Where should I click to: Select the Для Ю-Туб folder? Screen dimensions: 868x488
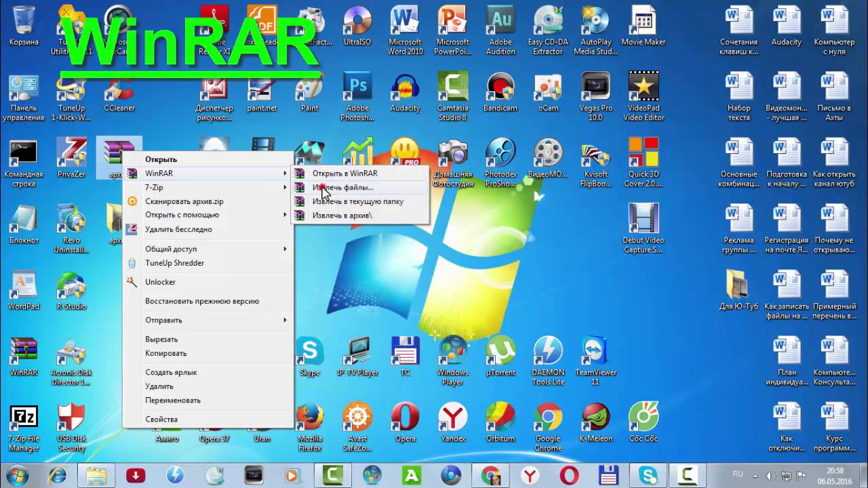point(738,290)
